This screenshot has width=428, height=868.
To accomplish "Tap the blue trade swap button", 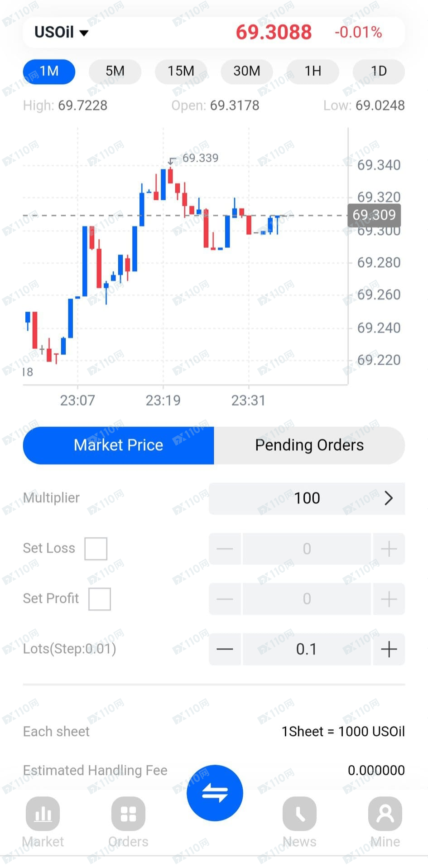I will click(215, 793).
